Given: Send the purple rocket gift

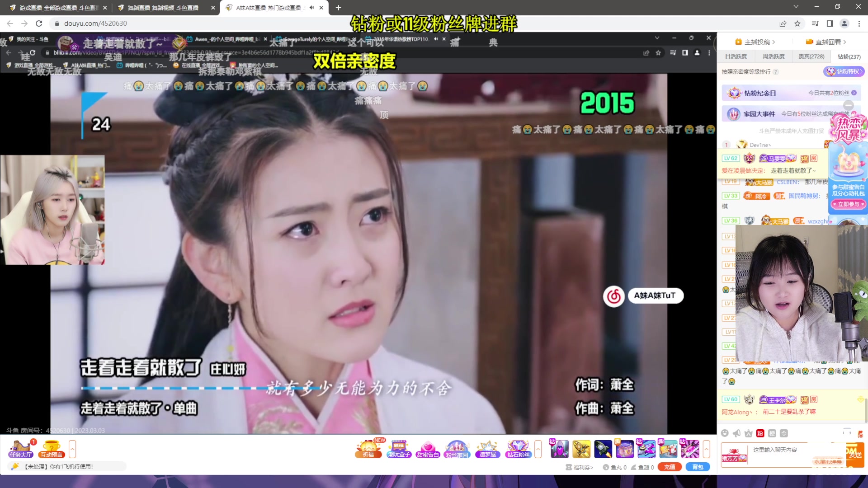Looking at the screenshot, I should tap(560, 449).
